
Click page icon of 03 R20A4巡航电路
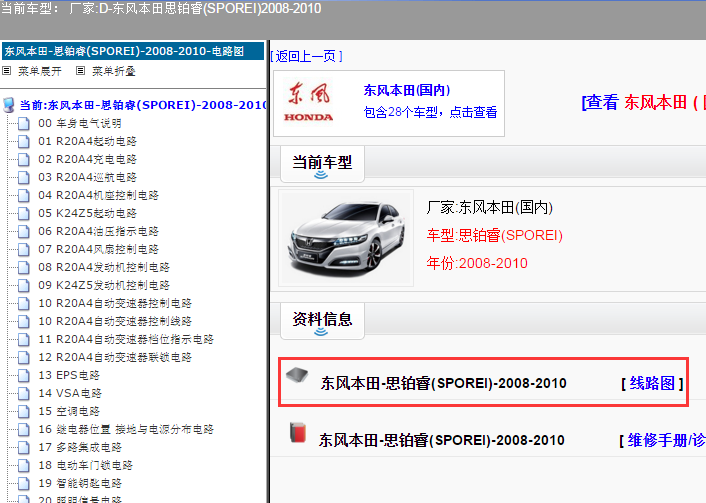[x=24, y=177]
